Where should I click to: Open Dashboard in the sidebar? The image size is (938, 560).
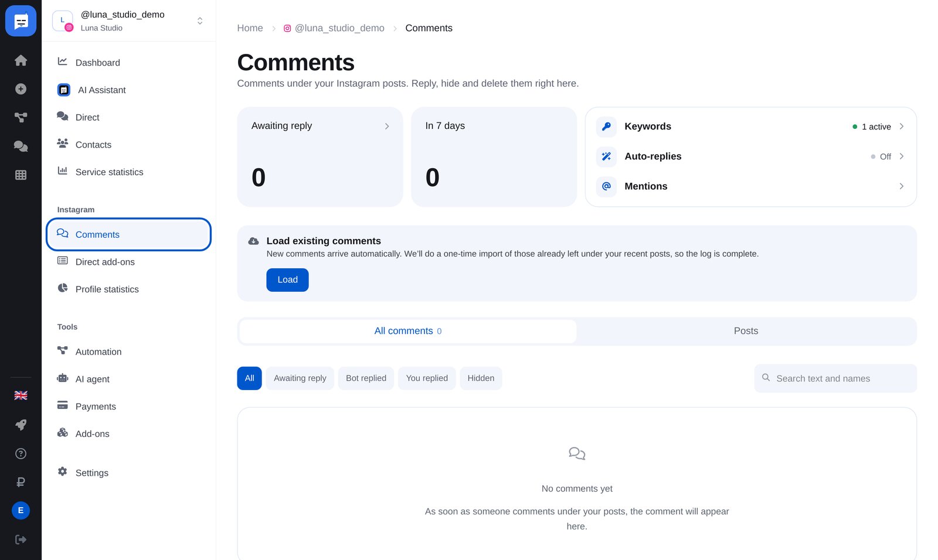point(128,63)
